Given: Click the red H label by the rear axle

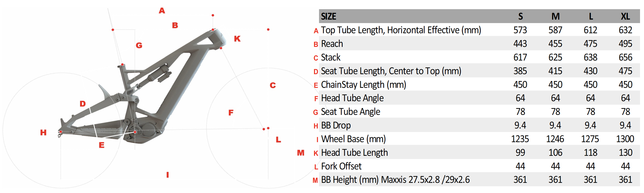Looking at the screenshot, I should (43, 132).
